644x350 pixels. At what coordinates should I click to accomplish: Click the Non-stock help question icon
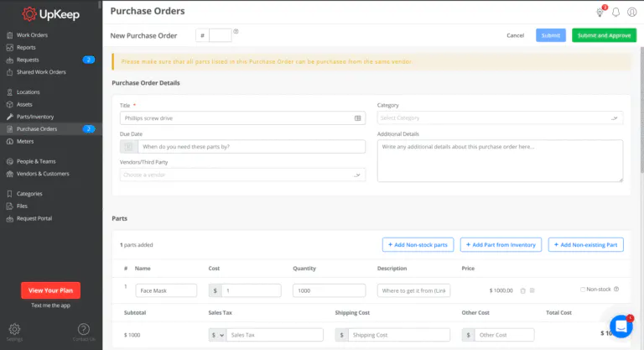616,290
